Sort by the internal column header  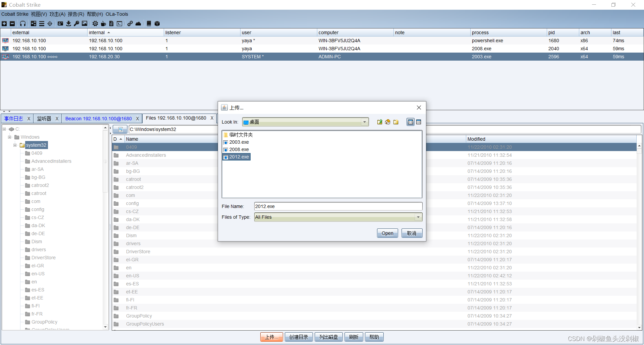coord(125,32)
